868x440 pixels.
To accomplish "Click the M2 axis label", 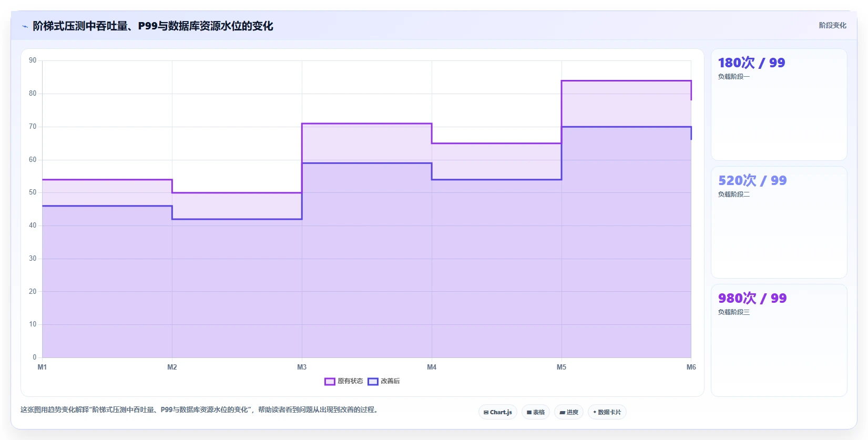I will [x=172, y=367].
